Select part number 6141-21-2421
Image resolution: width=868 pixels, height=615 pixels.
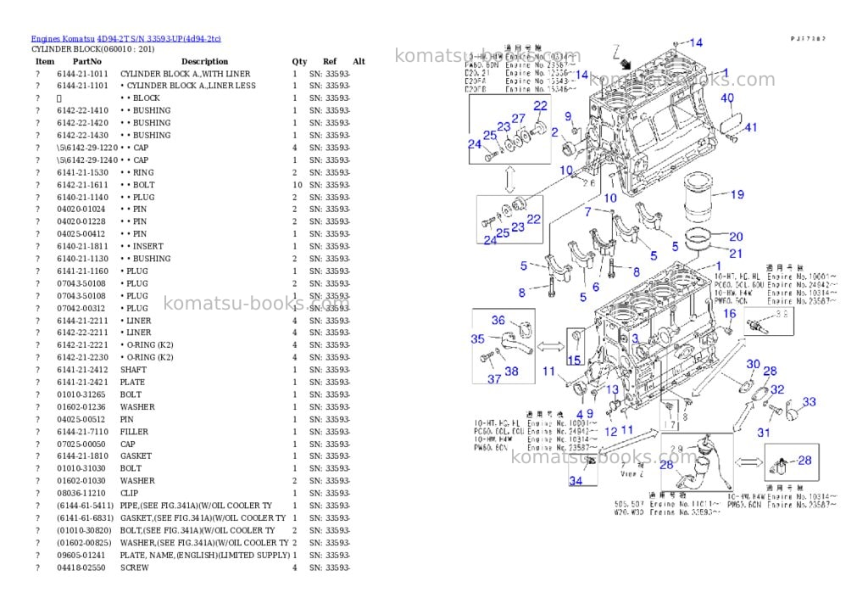[82, 383]
